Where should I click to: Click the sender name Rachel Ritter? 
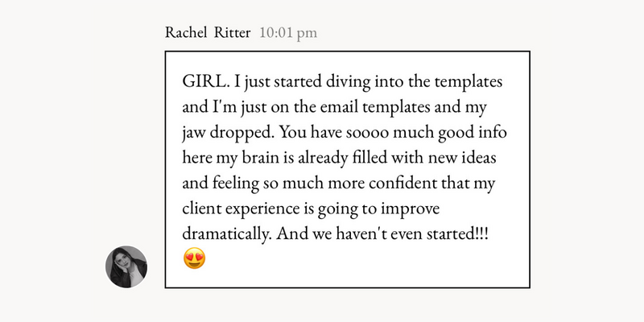[208, 32]
